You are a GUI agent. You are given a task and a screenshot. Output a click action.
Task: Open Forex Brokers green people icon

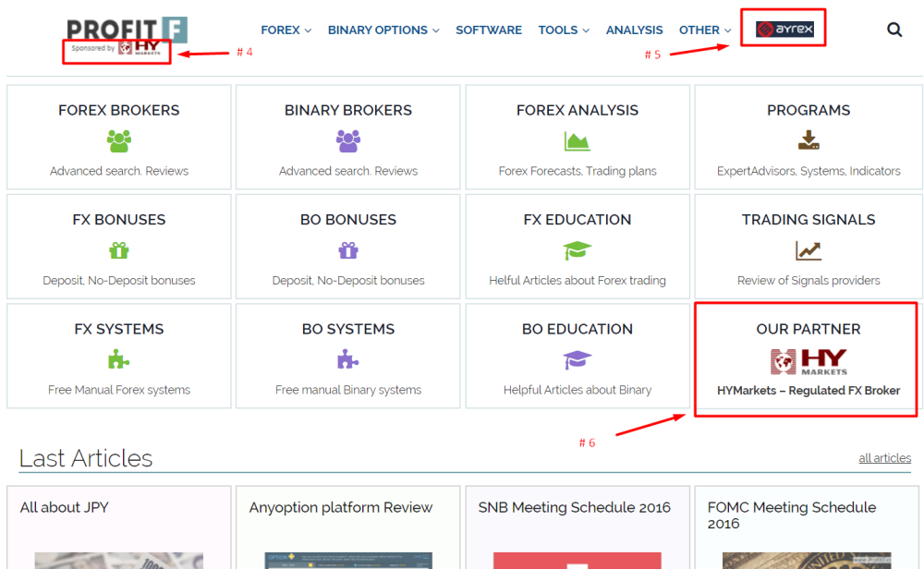coord(119,141)
